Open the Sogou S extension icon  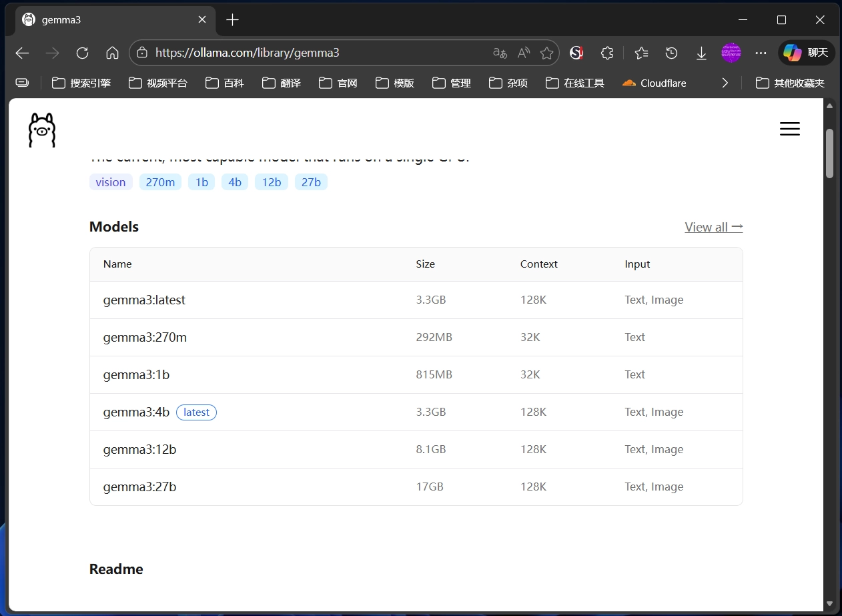tap(576, 53)
